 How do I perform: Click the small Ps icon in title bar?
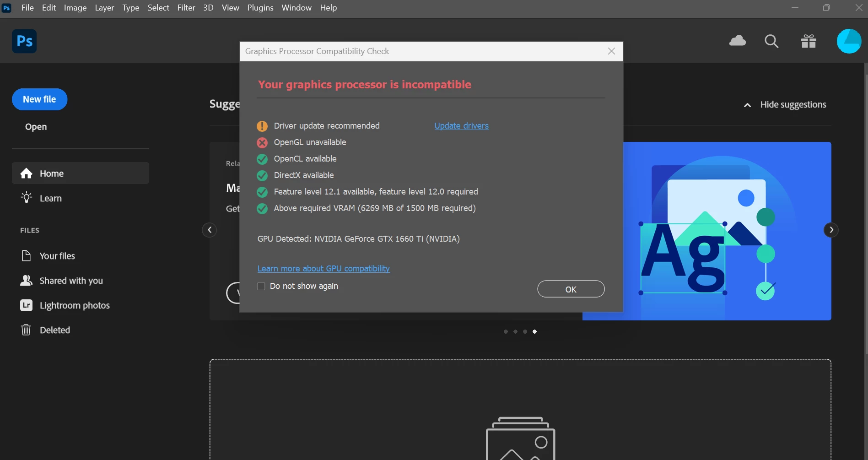coord(6,8)
